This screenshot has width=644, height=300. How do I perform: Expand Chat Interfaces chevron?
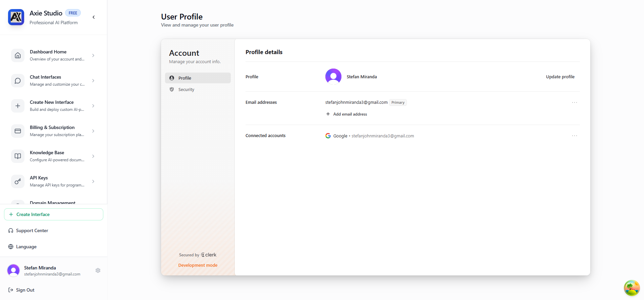coord(93,81)
